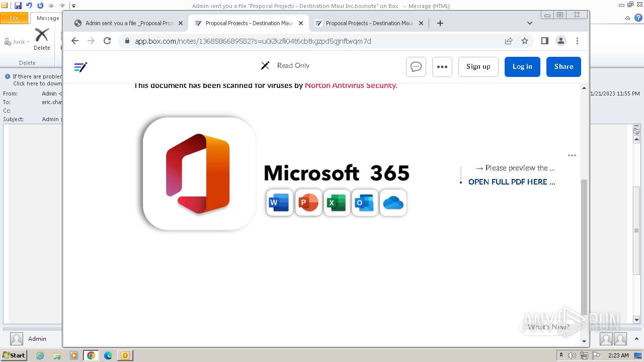Open the side panel ellipsis menu
Image resolution: width=644 pixels, height=362 pixels.
pyautogui.click(x=572, y=155)
